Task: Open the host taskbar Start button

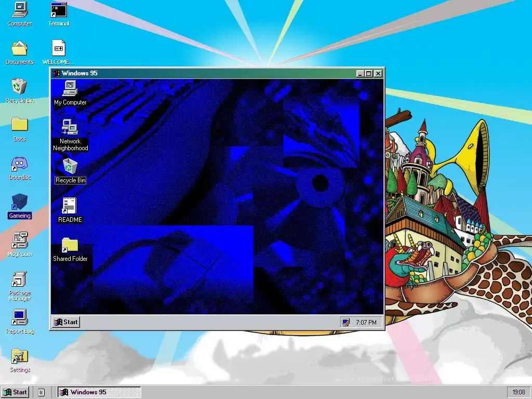Action: [15, 392]
